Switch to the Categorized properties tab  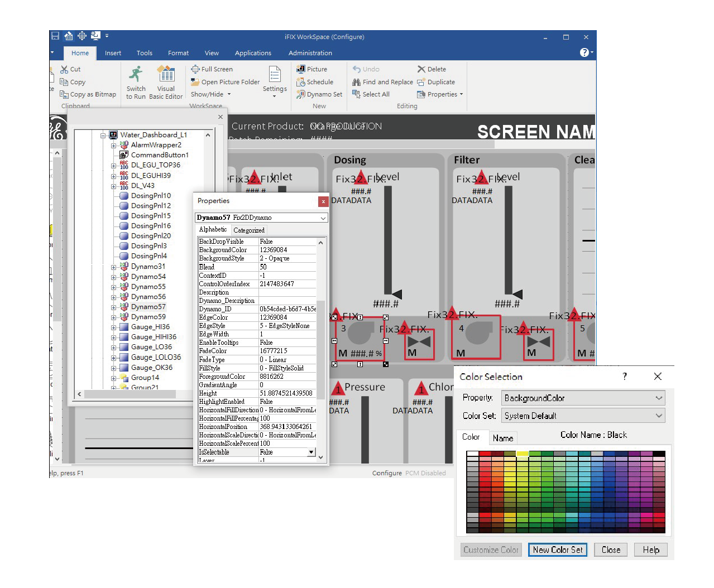point(249,230)
